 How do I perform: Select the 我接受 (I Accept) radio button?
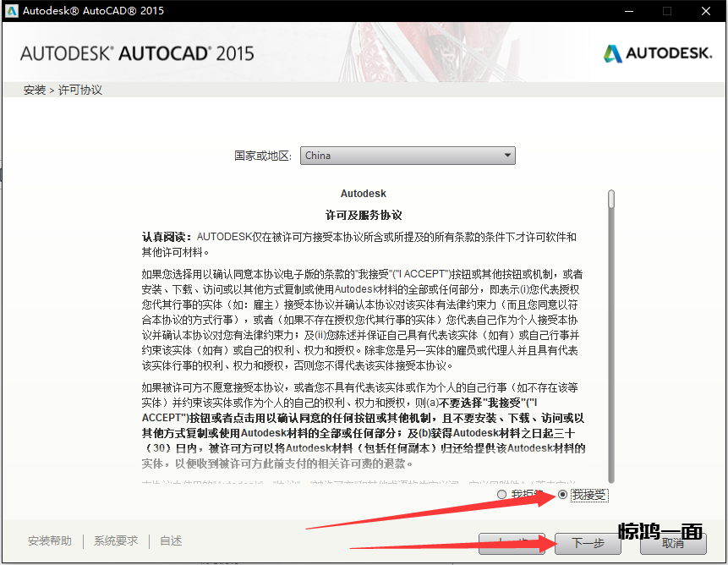pyautogui.click(x=563, y=495)
